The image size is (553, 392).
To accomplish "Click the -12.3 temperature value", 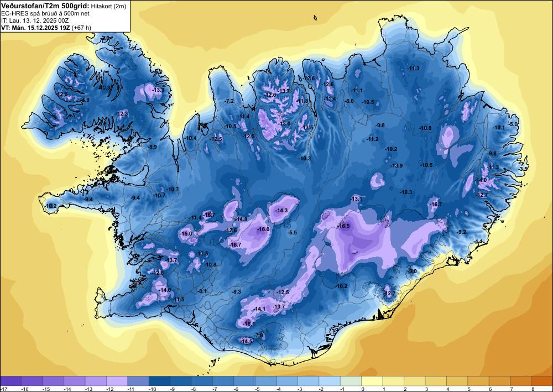I will point(122,113).
